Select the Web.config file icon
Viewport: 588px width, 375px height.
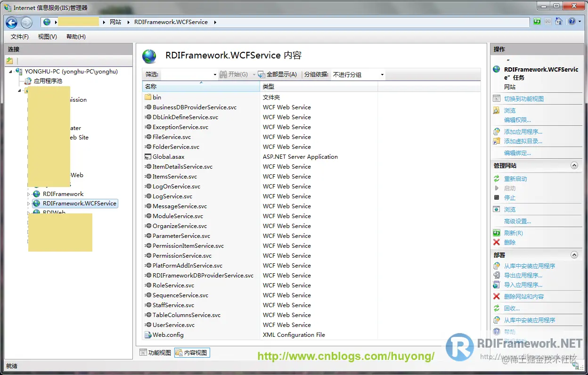coord(148,335)
